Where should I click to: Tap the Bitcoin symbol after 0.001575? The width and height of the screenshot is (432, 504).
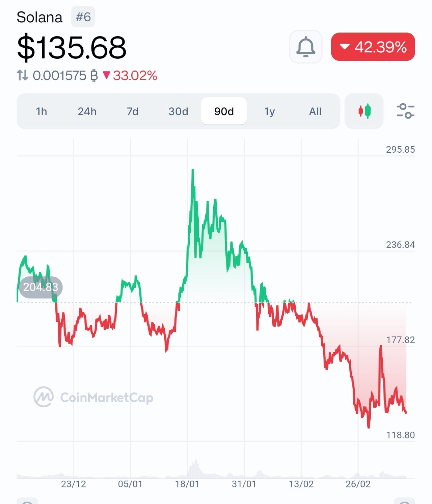click(94, 75)
